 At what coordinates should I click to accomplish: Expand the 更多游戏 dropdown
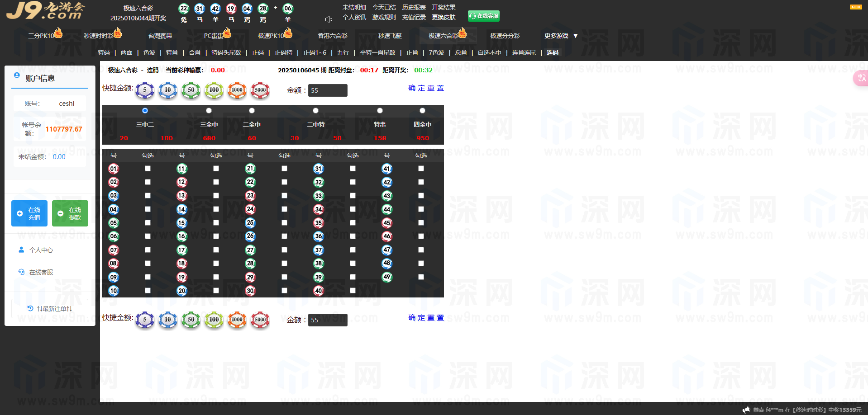pos(561,36)
